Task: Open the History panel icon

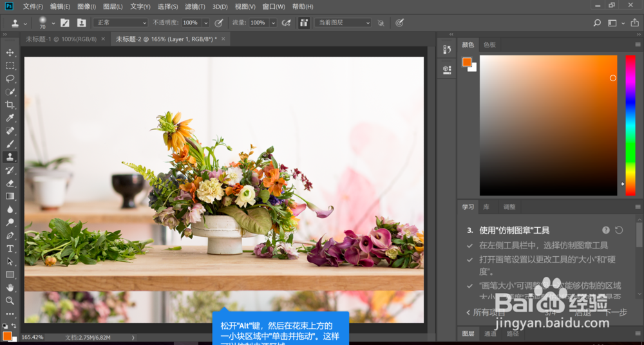Action: tap(448, 50)
